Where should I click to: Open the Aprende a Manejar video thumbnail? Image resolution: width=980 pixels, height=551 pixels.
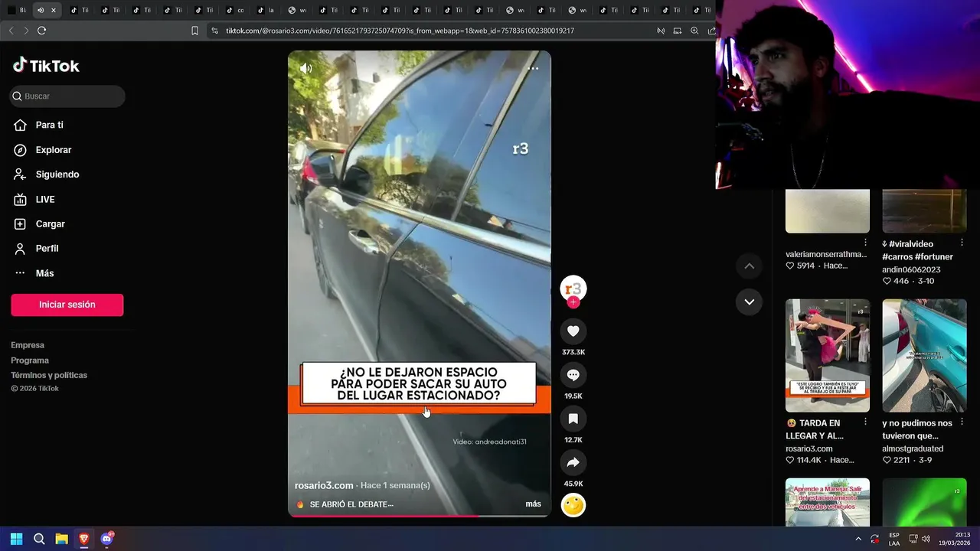coord(828,502)
